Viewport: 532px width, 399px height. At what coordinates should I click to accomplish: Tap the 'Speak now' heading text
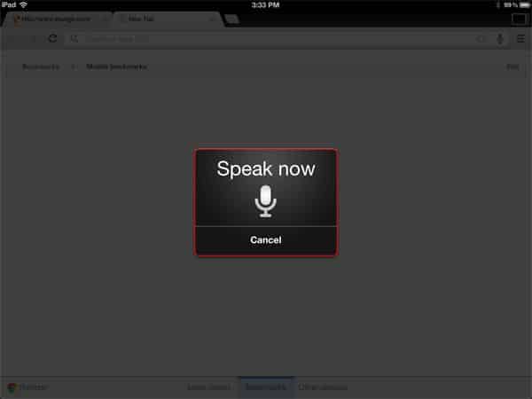[266, 168]
